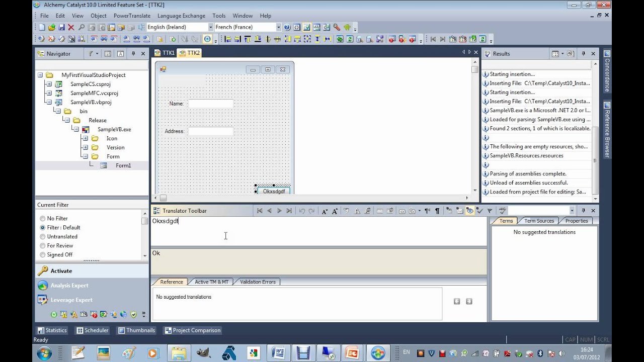Collapse the SampleVB.vbproj tree node
Viewport: 644px width, 362px height.
click(49, 102)
